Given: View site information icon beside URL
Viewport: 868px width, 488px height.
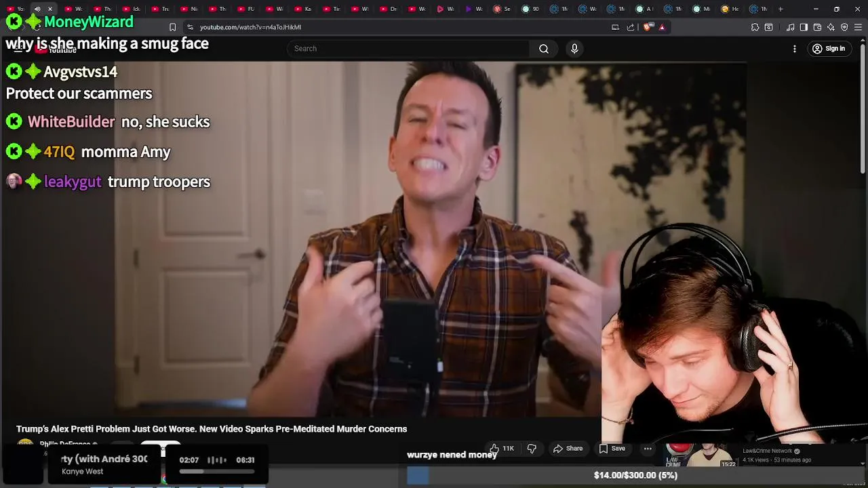Looking at the screenshot, I should click(190, 27).
